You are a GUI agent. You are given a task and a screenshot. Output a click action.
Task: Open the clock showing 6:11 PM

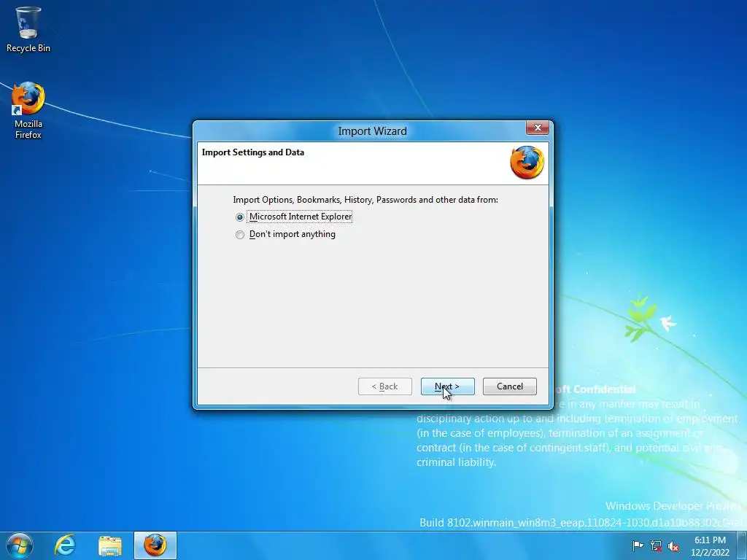710,545
